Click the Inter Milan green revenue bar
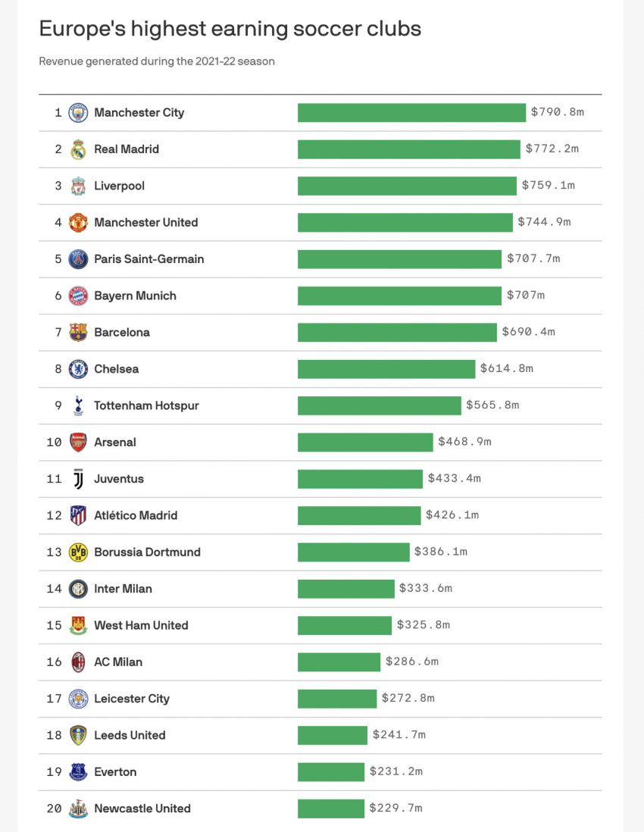The image size is (644, 832). [345, 589]
